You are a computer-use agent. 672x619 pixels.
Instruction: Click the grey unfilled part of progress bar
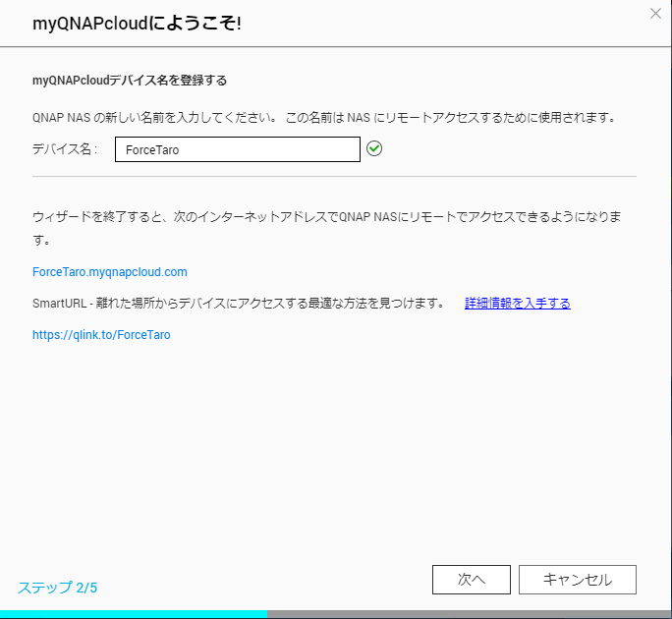(469, 614)
